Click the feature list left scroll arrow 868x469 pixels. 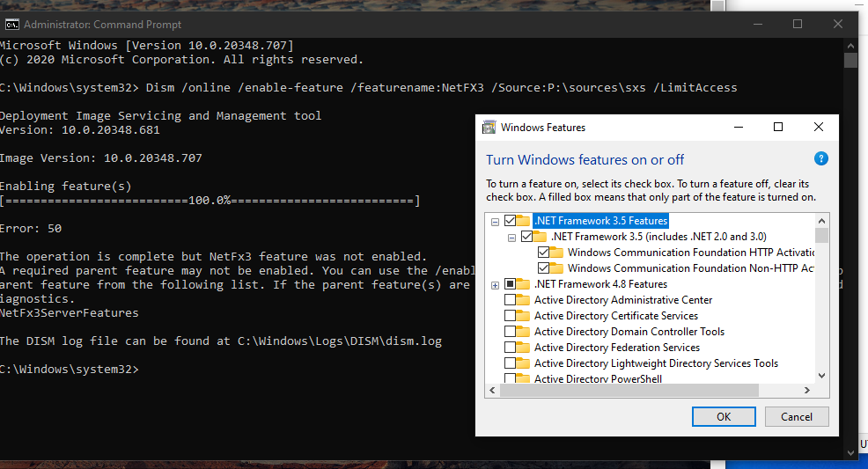point(493,390)
